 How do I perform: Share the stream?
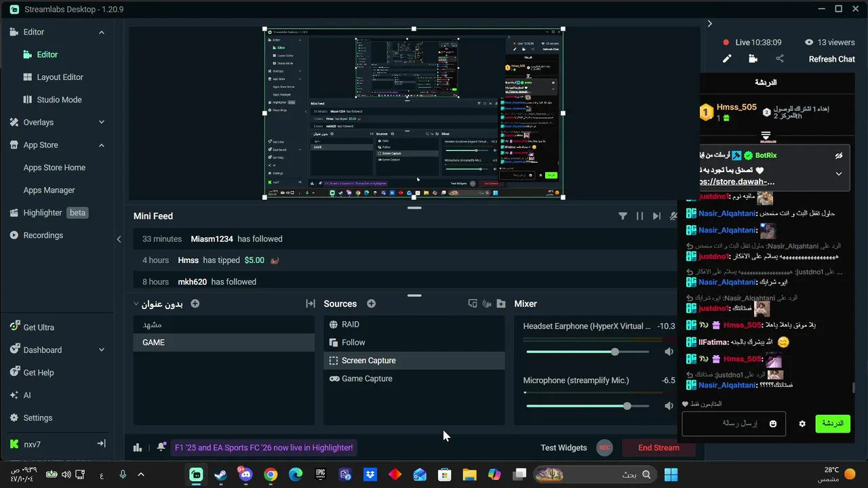tap(780, 59)
